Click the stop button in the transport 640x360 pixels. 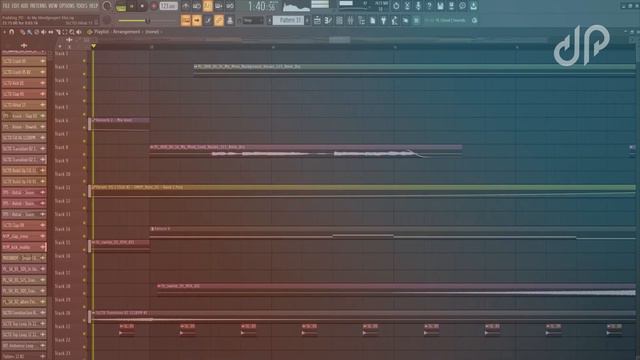click(x=142, y=7)
